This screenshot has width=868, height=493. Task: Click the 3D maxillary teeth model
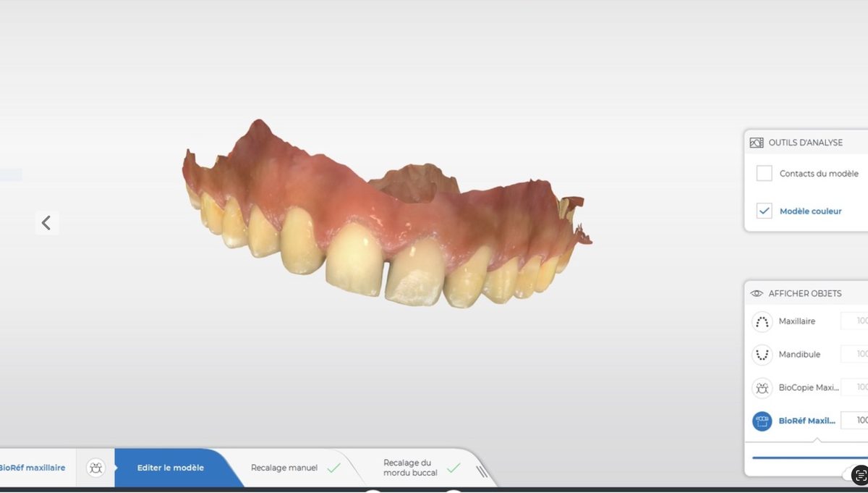[387, 214]
